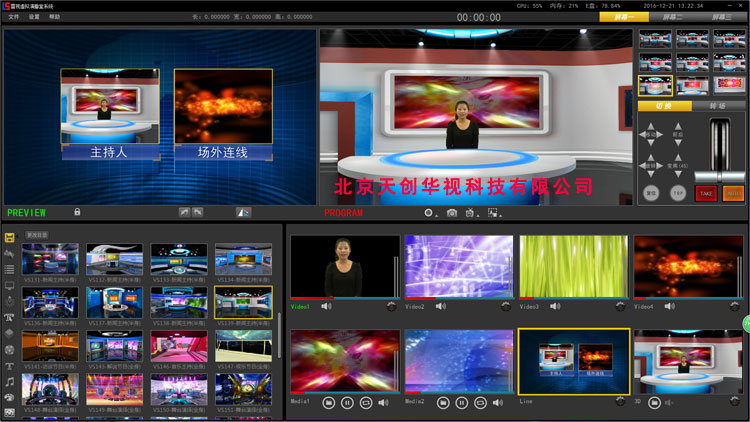
Task: Click the lock icon beside PREVIEW
Action: [77, 212]
